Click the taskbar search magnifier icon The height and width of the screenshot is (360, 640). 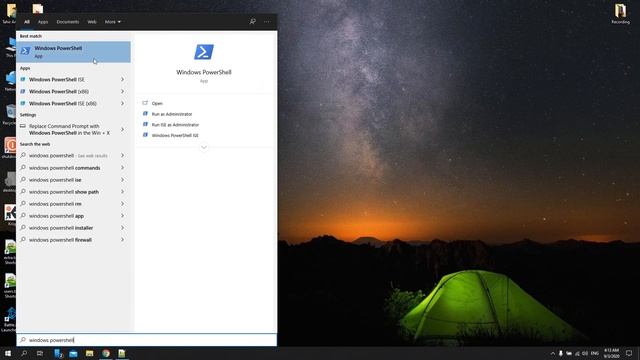24,353
